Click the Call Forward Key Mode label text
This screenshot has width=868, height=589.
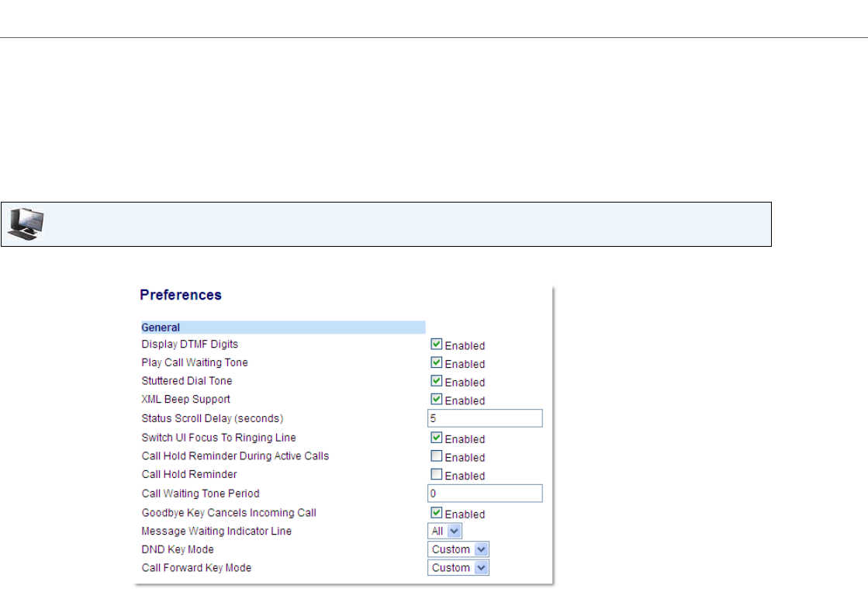pyautogui.click(x=196, y=568)
